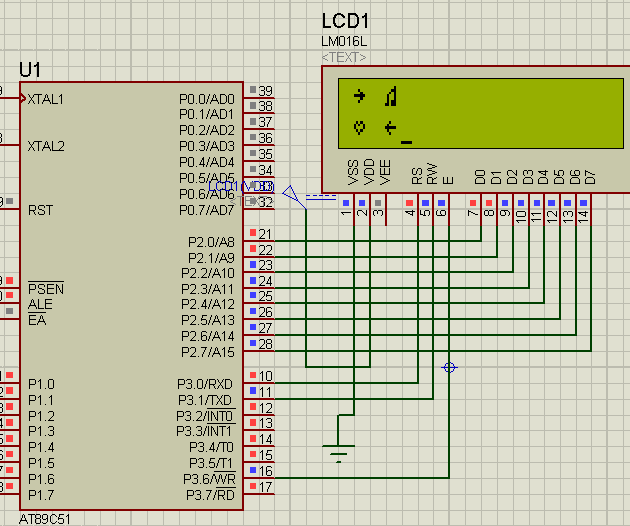
Task: Select the P3.1/TXD pin label
Action: 205,400
